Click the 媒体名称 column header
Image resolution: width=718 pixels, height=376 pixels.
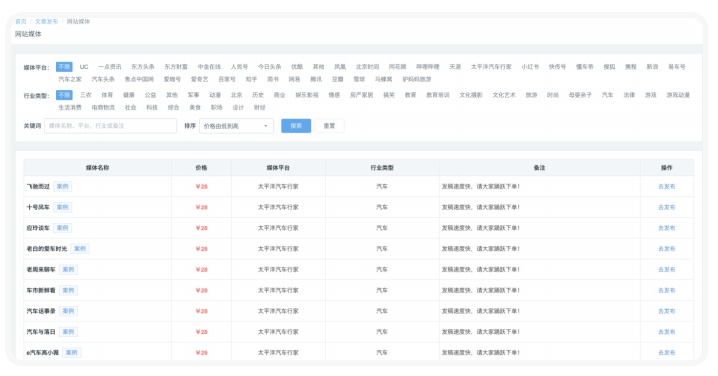click(x=98, y=168)
